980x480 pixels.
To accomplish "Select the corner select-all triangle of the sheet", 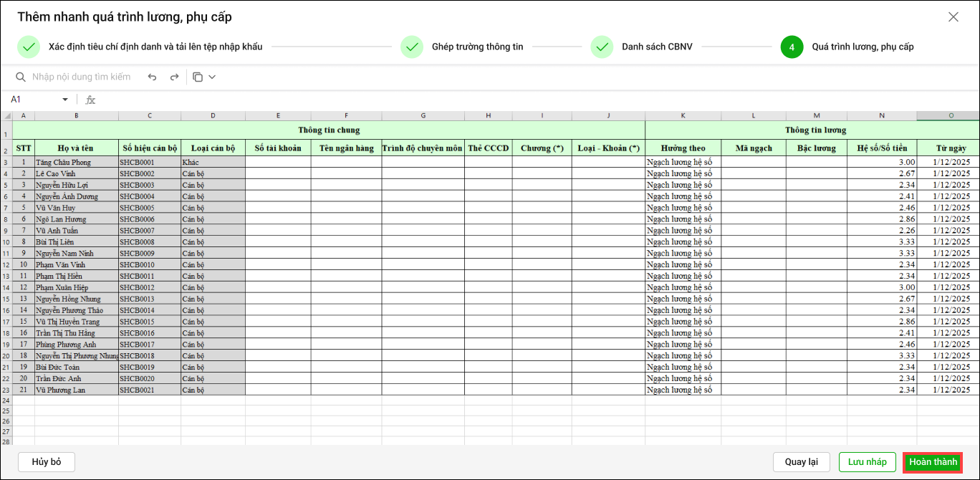I will click(6, 115).
